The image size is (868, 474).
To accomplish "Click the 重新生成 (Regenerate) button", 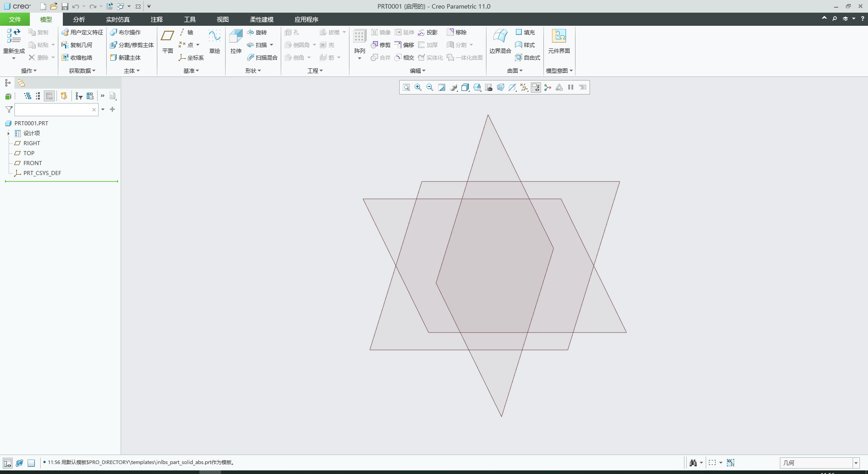I will point(13,44).
